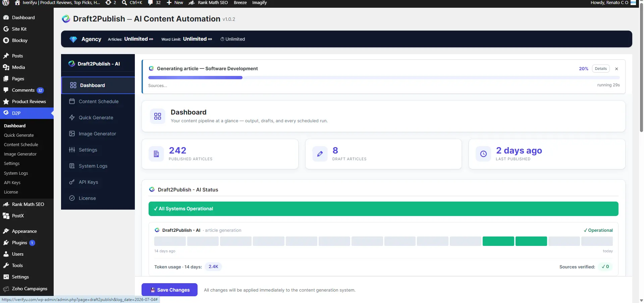The height and width of the screenshot is (303, 644).
Task: Click the Media icon in the sidebar
Action: (6, 67)
